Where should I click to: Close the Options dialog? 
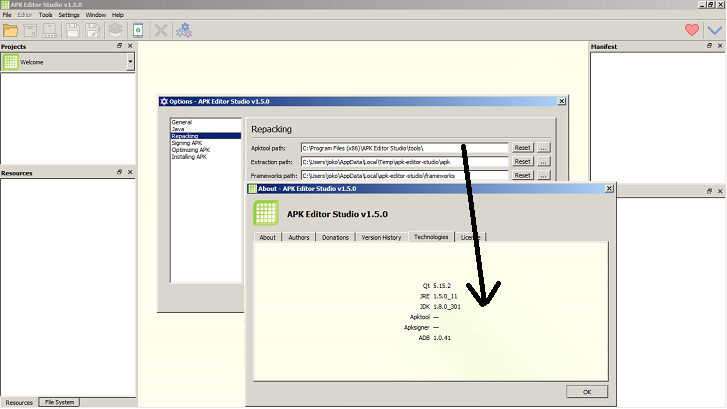(x=561, y=101)
